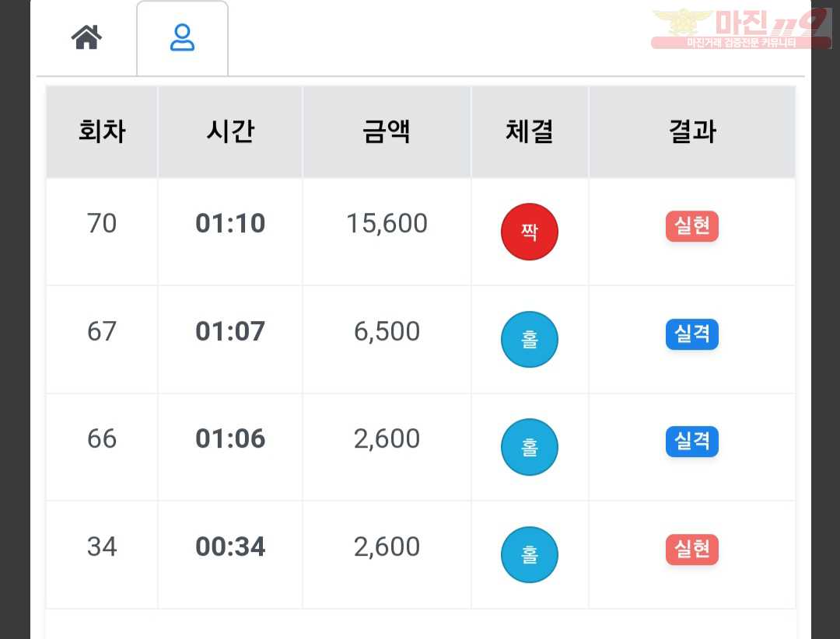Image resolution: width=840 pixels, height=639 pixels.
Task: Click the 결과 column header
Action: 692,131
